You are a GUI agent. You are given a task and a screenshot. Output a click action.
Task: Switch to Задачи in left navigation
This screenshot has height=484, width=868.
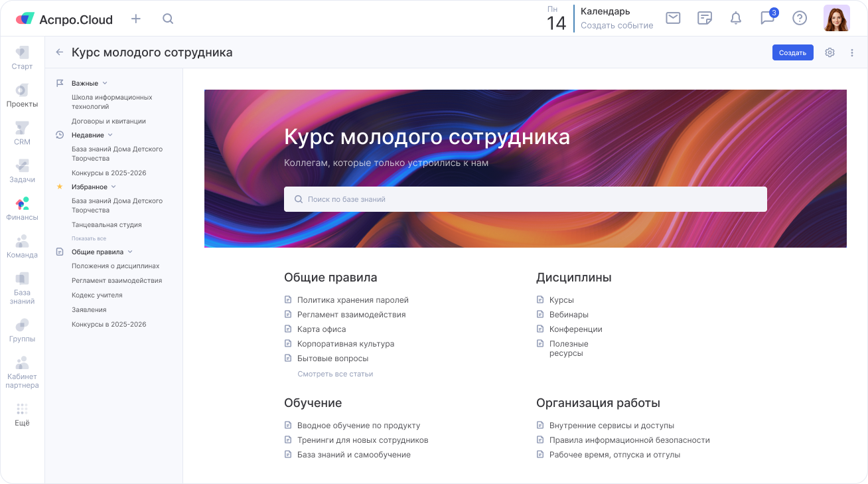pos(22,171)
